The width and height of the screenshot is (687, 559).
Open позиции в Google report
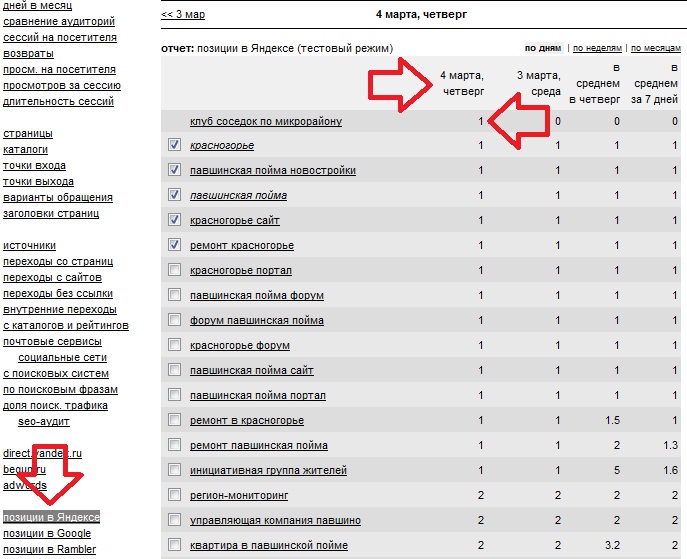[47, 533]
